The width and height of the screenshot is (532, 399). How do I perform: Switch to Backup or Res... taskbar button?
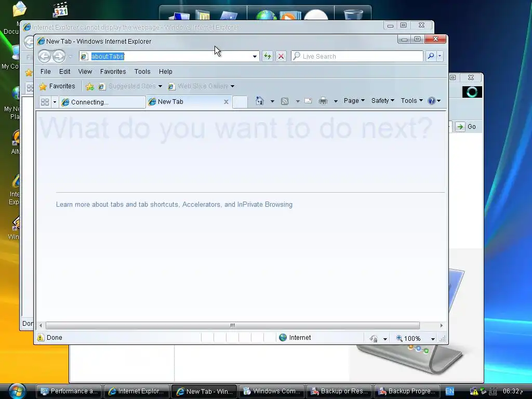pos(339,391)
